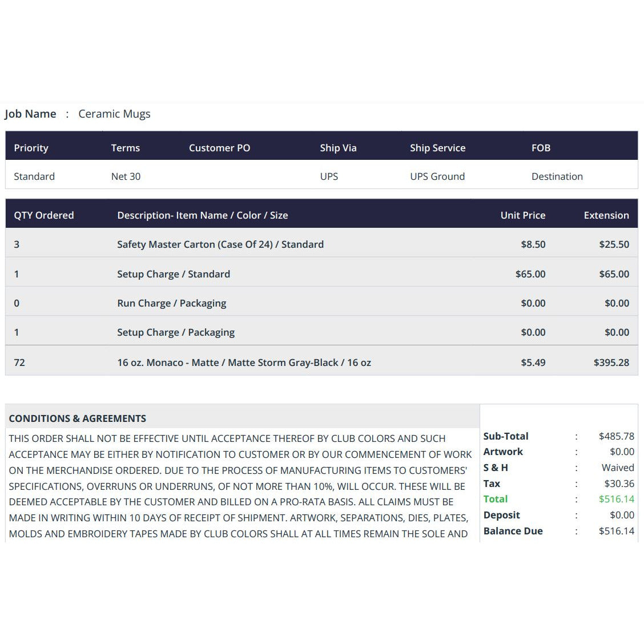Screen dimensions: 644x644
Task: Select the Customer PO column header
Action: pos(219,148)
